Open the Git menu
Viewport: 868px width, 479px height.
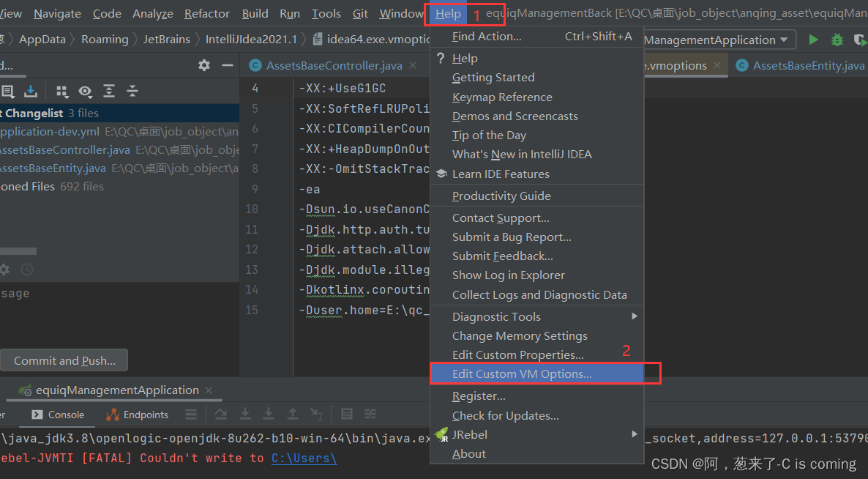pos(360,14)
